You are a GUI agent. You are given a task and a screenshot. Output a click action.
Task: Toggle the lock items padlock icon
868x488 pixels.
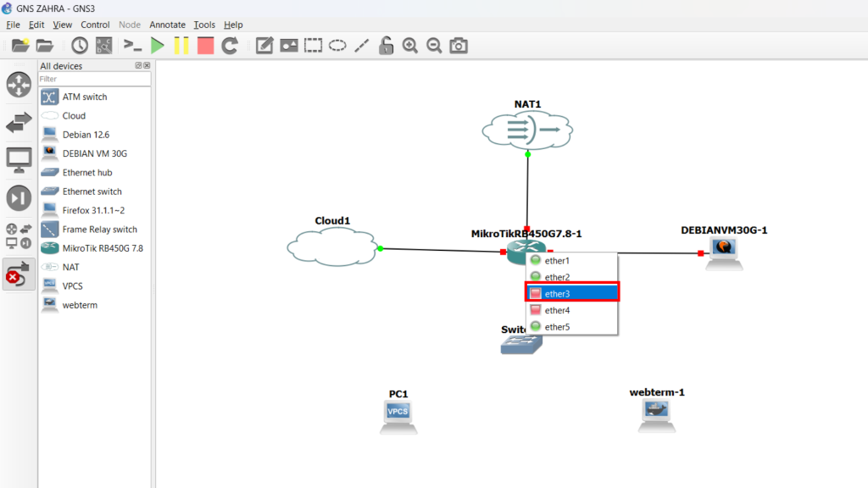click(x=386, y=46)
